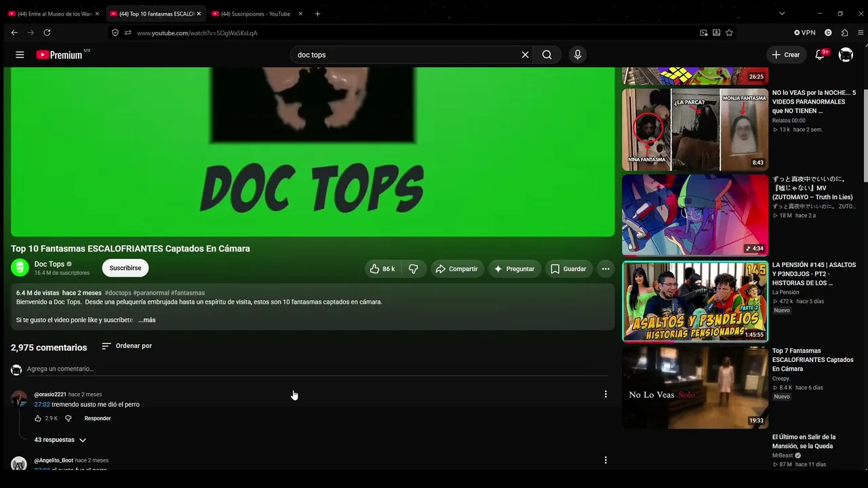This screenshot has height=488, width=868.
Task: Switch to Suscripciones - YouTube tab
Action: pyautogui.click(x=257, y=14)
